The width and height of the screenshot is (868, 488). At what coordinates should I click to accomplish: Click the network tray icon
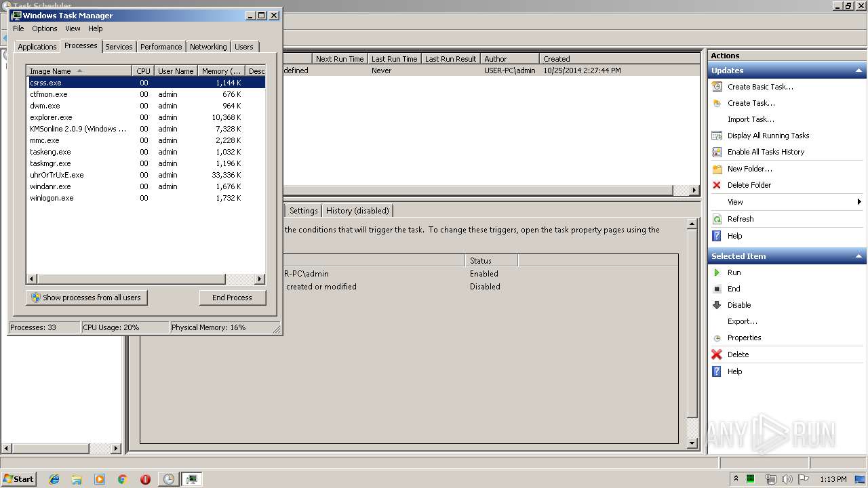click(770, 479)
